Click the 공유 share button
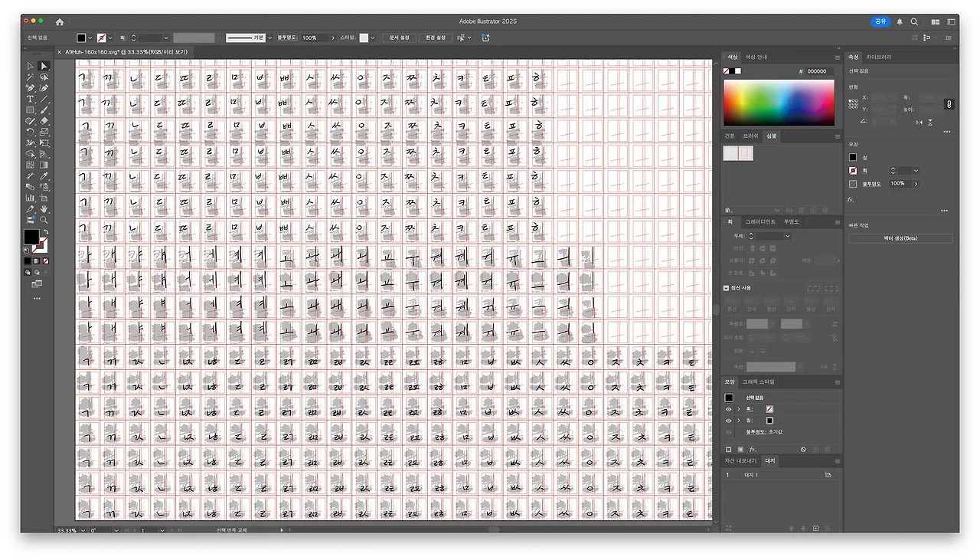Screen dimensions: 980x560 point(881,21)
